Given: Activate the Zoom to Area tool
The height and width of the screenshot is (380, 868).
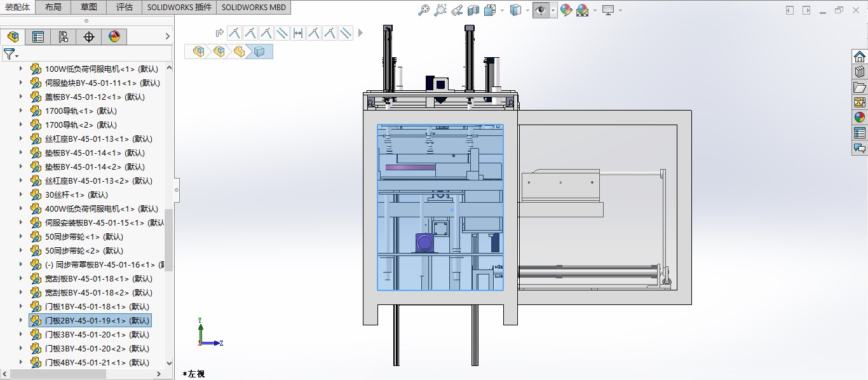Looking at the screenshot, I should pos(440,10).
